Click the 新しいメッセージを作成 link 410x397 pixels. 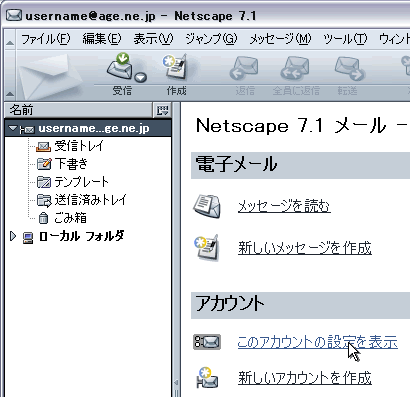pyautogui.click(x=305, y=248)
